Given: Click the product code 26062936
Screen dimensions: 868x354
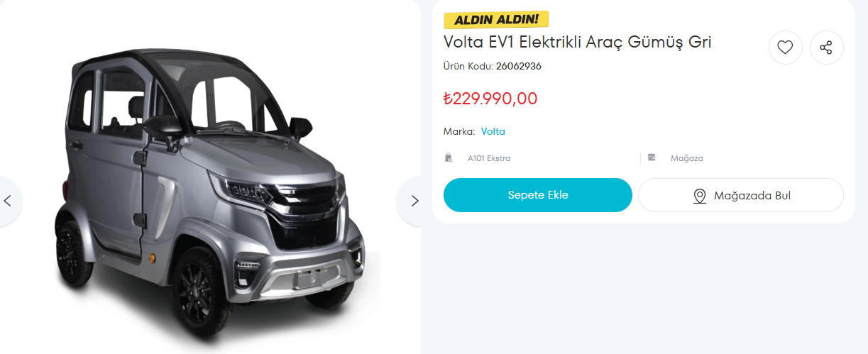Looking at the screenshot, I should [x=519, y=67].
